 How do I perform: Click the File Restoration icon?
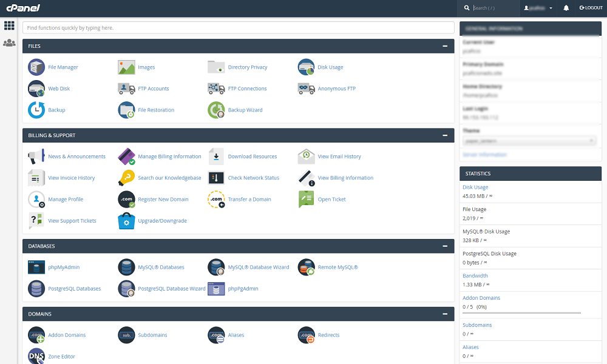[126, 110]
